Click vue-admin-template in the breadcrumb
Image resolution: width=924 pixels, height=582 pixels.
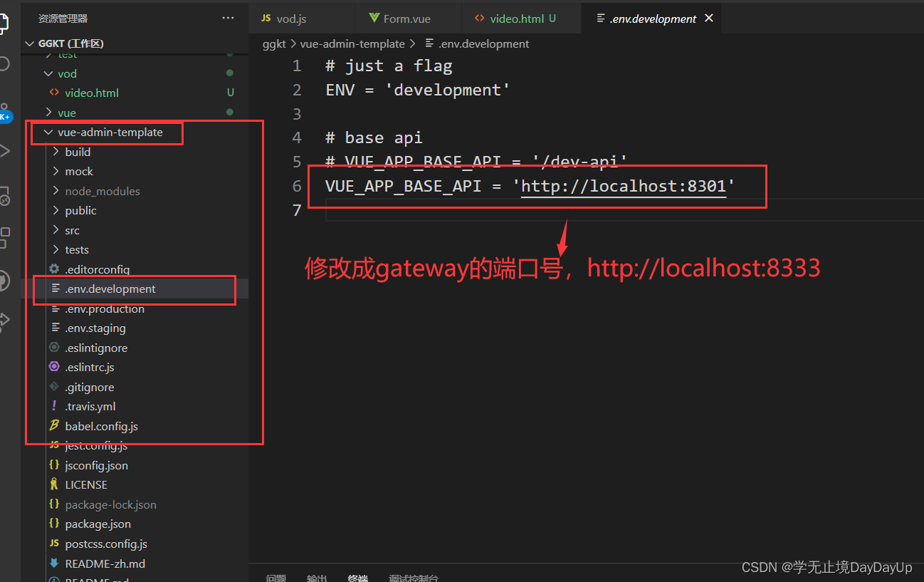352,43
